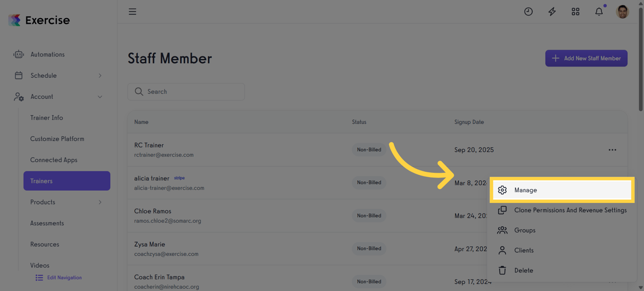Viewport: 644px width, 291px height.
Task: Expand the Schedule submenu
Action: pyautogui.click(x=100, y=75)
